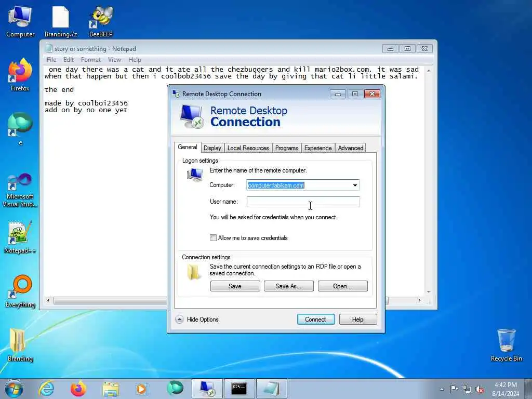Open Microsoft Visual Studio desktop shortcut
532x399 pixels.
(20, 190)
